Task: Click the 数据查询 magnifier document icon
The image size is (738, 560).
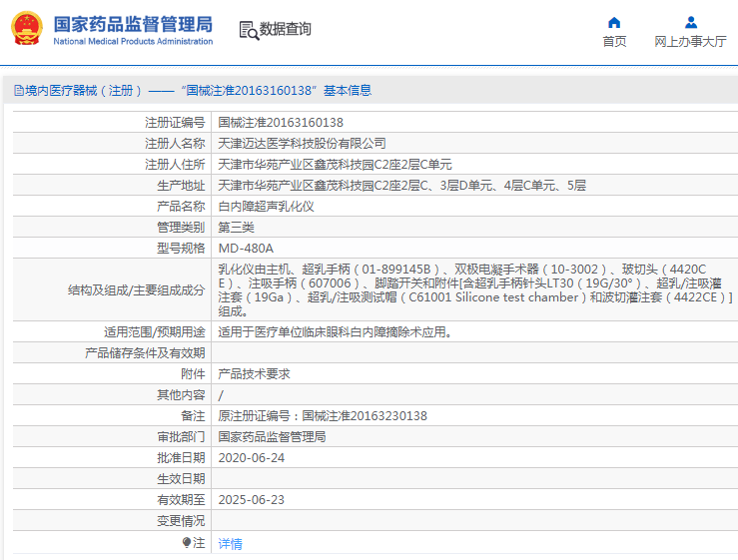Action: [x=248, y=30]
